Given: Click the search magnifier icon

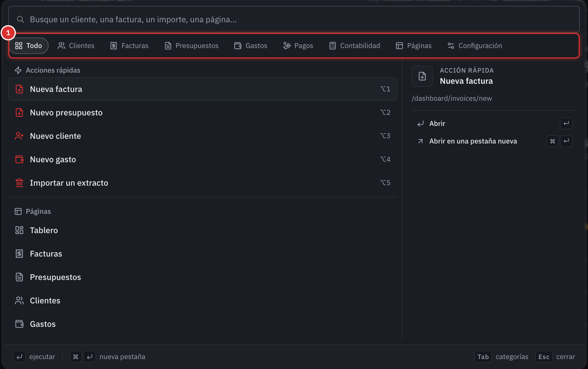Looking at the screenshot, I should tap(20, 19).
